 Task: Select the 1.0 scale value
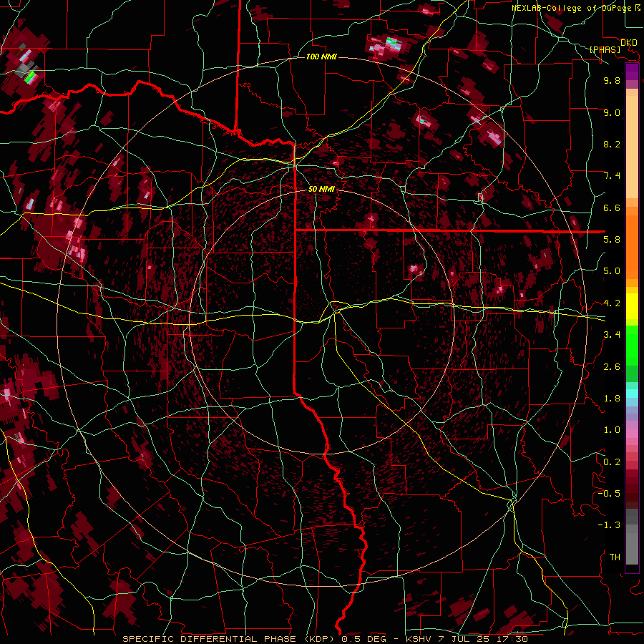pos(612,430)
